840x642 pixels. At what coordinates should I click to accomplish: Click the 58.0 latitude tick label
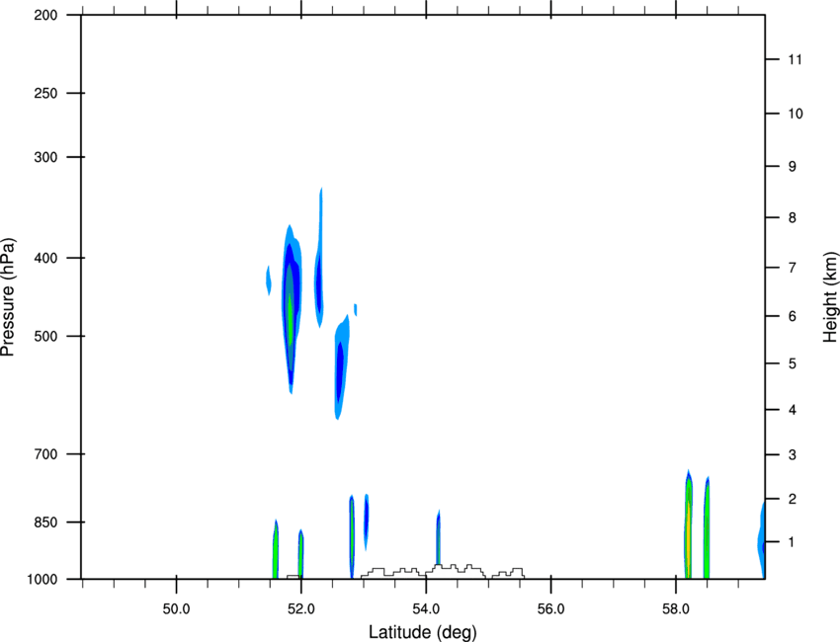point(676,609)
